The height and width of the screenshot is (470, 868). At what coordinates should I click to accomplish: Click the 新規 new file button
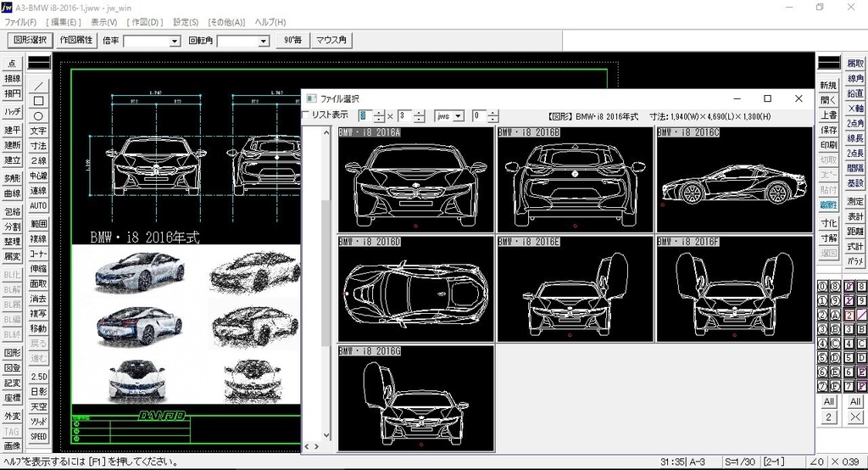coord(829,86)
